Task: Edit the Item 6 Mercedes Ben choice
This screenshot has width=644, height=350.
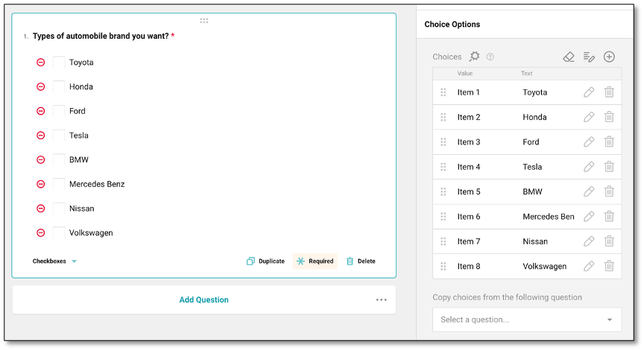Action: 589,216
